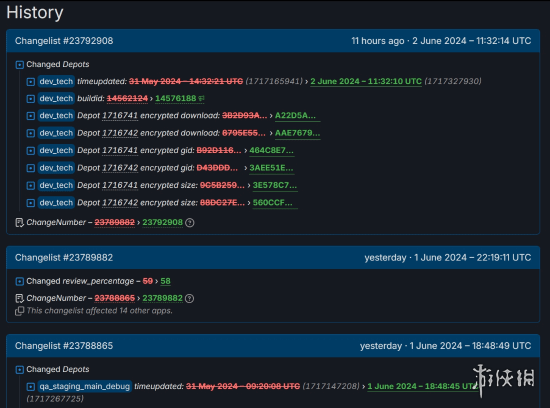This screenshot has width=550, height=408.
Task: Click old encrypted gid value D43DDD...
Action: click(217, 168)
